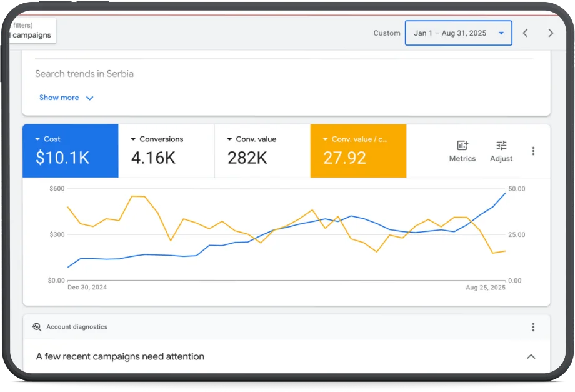
Task: Click the Account diagnostics magnifier icon
Action: (36, 327)
